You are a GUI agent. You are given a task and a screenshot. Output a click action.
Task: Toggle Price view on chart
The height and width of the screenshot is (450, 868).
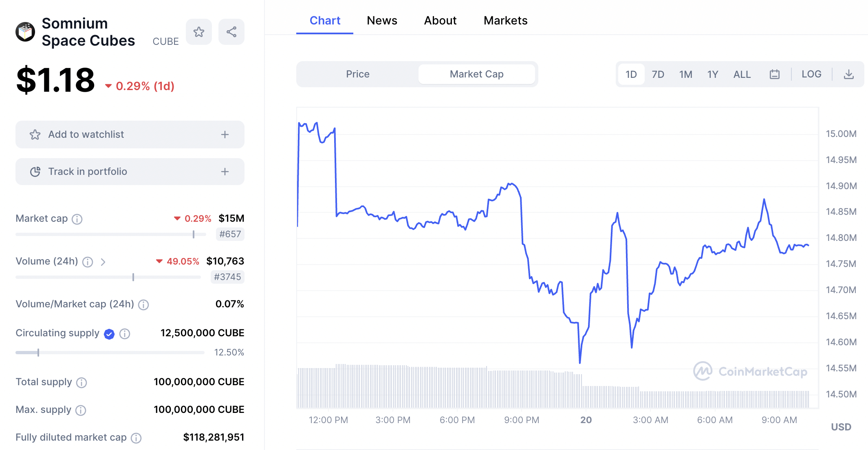point(357,74)
